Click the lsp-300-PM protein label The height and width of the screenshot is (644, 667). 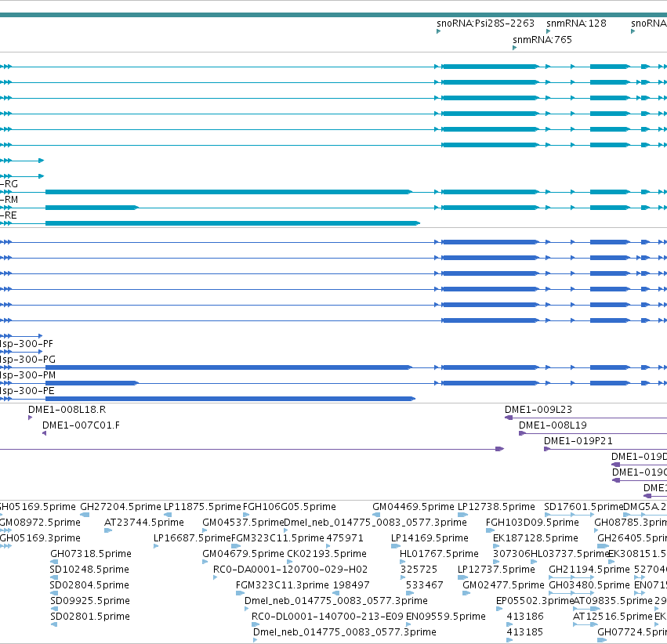pyautogui.click(x=27, y=375)
